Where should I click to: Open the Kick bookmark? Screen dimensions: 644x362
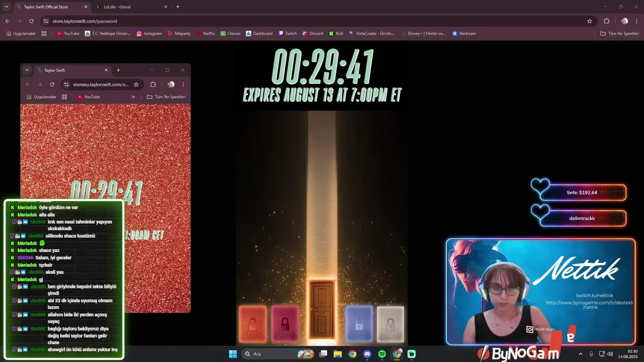point(336,34)
